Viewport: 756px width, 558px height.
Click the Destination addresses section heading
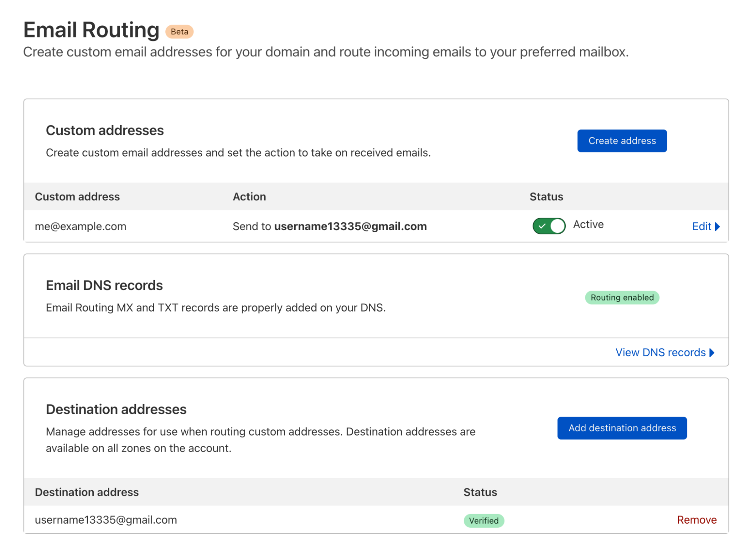(116, 409)
